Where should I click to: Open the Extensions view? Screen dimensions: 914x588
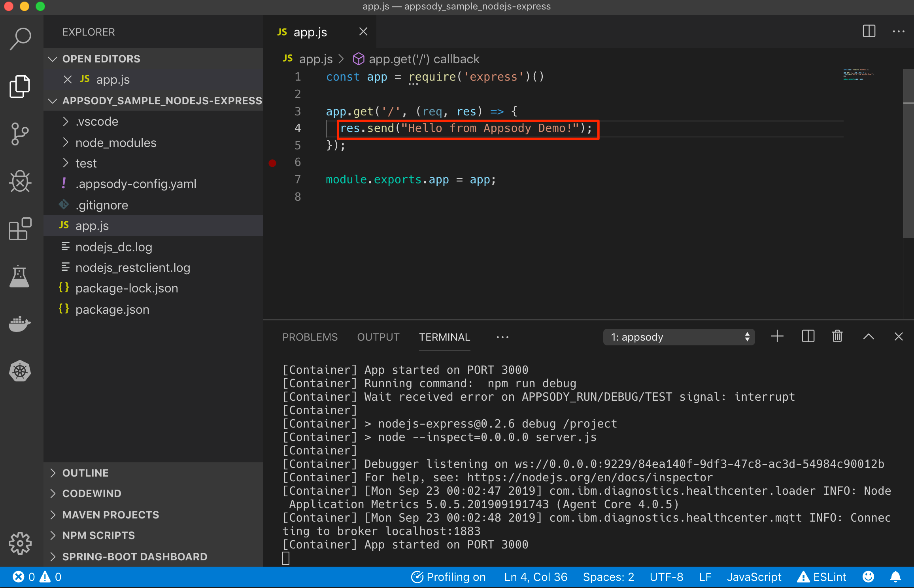point(20,228)
